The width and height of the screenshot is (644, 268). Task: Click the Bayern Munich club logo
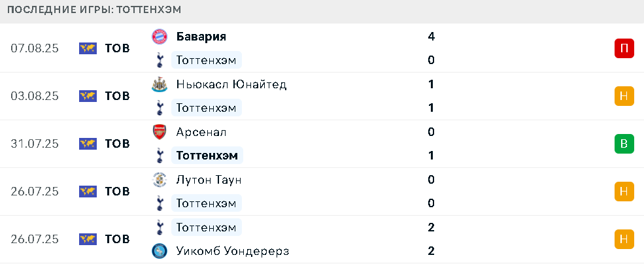click(160, 37)
